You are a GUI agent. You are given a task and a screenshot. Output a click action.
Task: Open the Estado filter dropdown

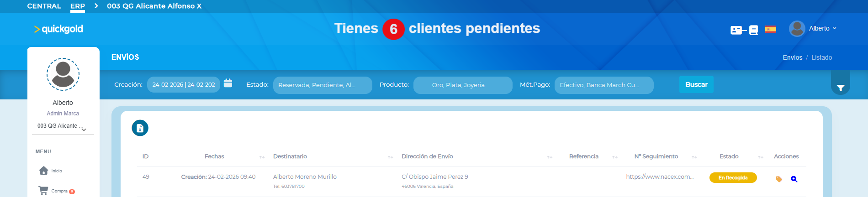322,85
